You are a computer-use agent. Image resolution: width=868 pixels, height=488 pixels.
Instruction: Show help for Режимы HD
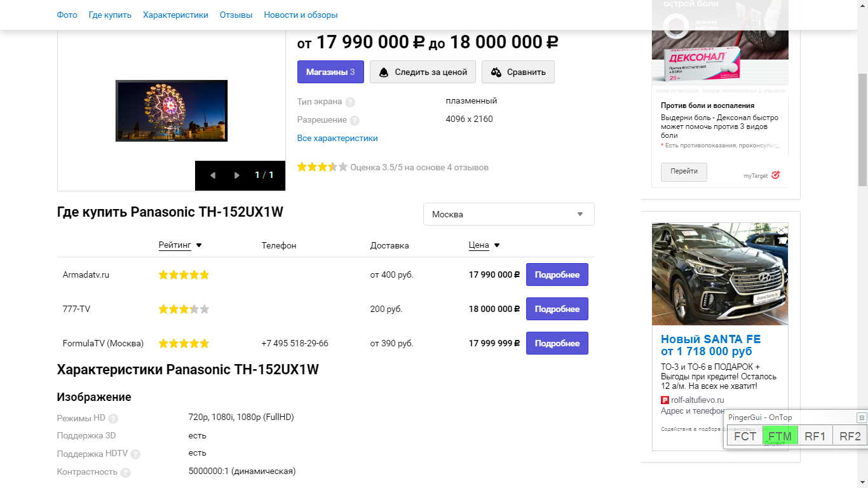tap(113, 419)
